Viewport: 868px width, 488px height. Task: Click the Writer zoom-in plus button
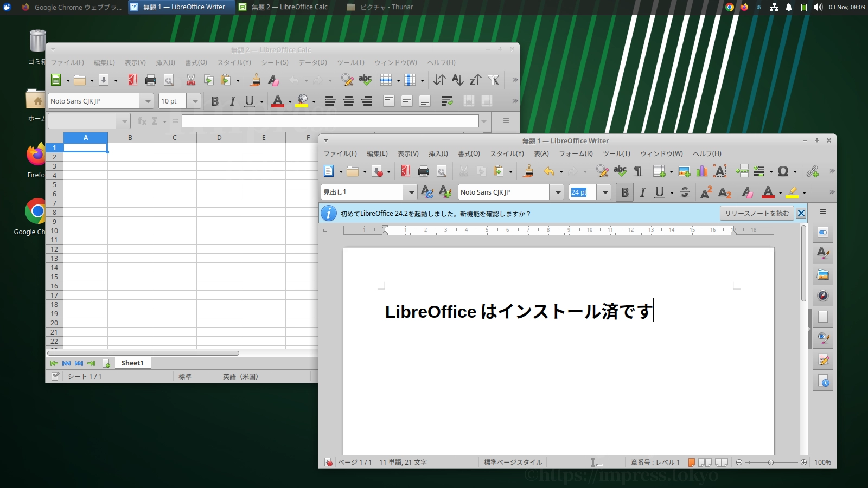point(803,463)
